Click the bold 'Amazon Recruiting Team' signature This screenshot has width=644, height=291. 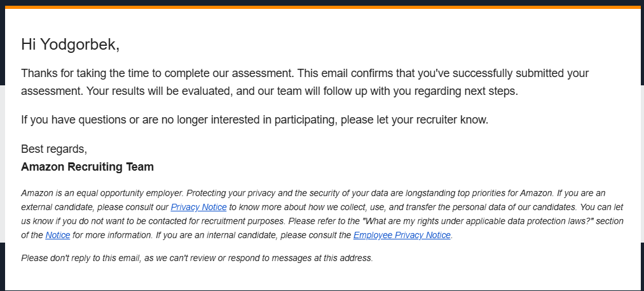click(x=88, y=167)
